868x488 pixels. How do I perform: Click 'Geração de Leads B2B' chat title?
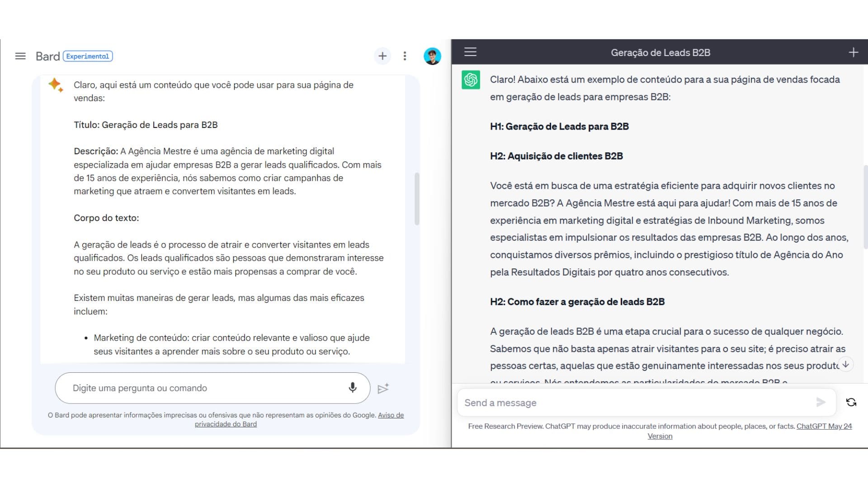click(x=660, y=52)
